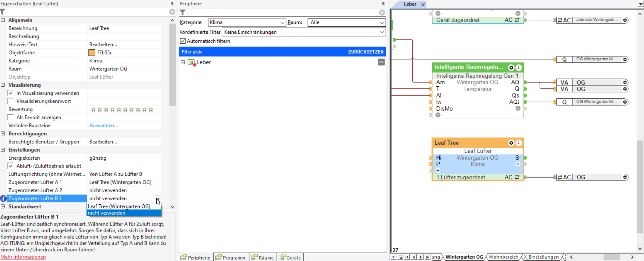Click dropdown arrow for Zugeordneter Lüfter B 1
The image size is (644, 261).
[x=158, y=199]
